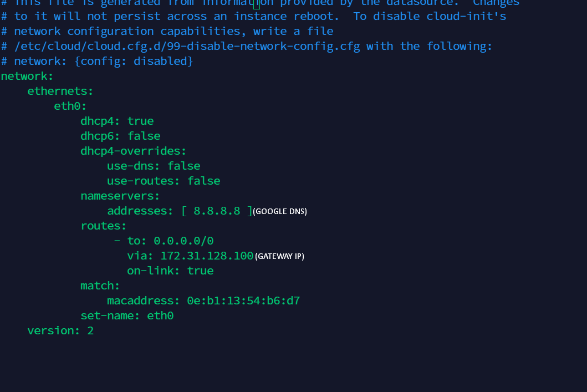Click the '(GOOGLE DNS)' annotation text
The image size is (587, 392).
[x=280, y=212]
